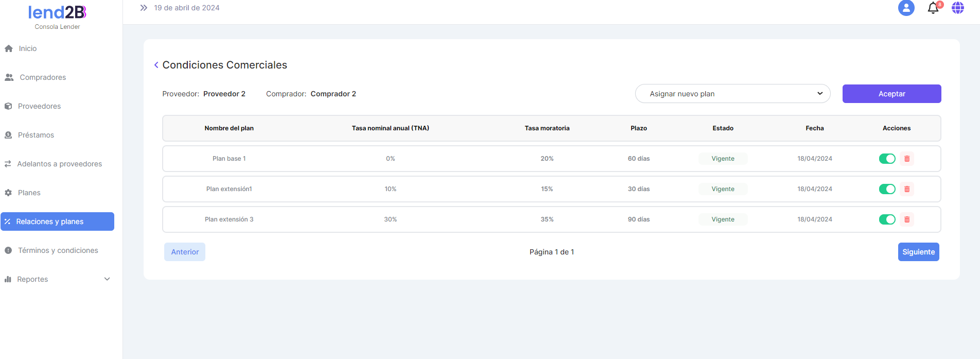Delete Plan extensión1 using trash icon
Image resolution: width=980 pixels, height=359 pixels.
coord(907,189)
